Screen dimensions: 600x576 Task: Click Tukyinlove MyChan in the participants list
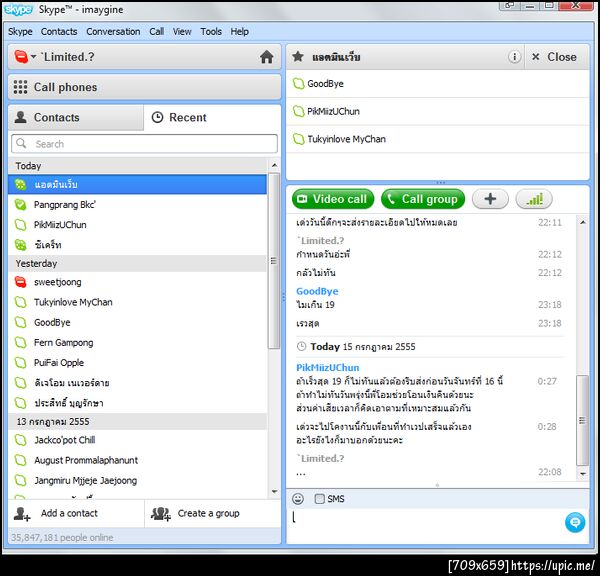click(x=437, y=139)
